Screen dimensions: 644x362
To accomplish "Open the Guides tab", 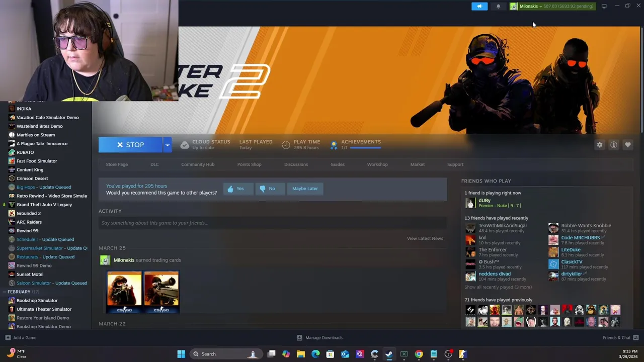I will coord(338,164).
